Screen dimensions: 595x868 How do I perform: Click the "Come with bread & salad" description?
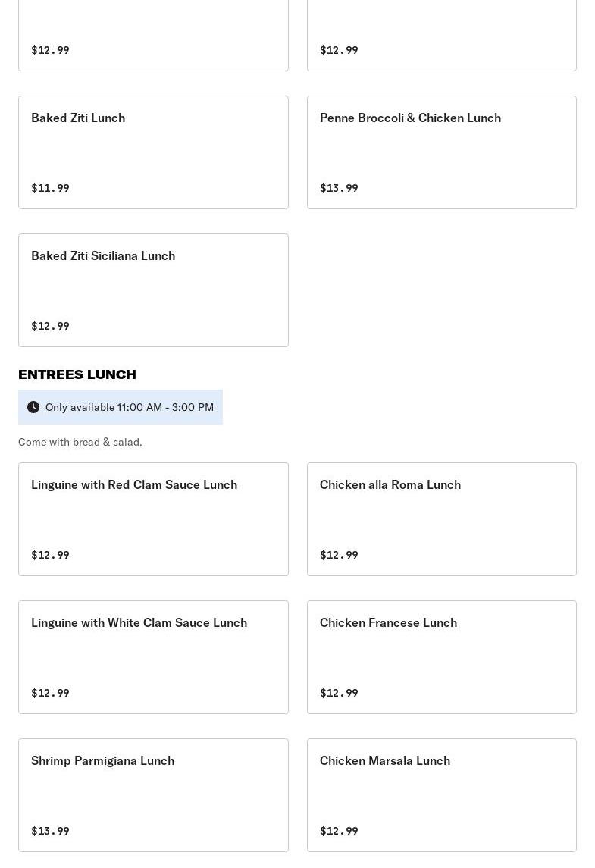tap(80, 442)
